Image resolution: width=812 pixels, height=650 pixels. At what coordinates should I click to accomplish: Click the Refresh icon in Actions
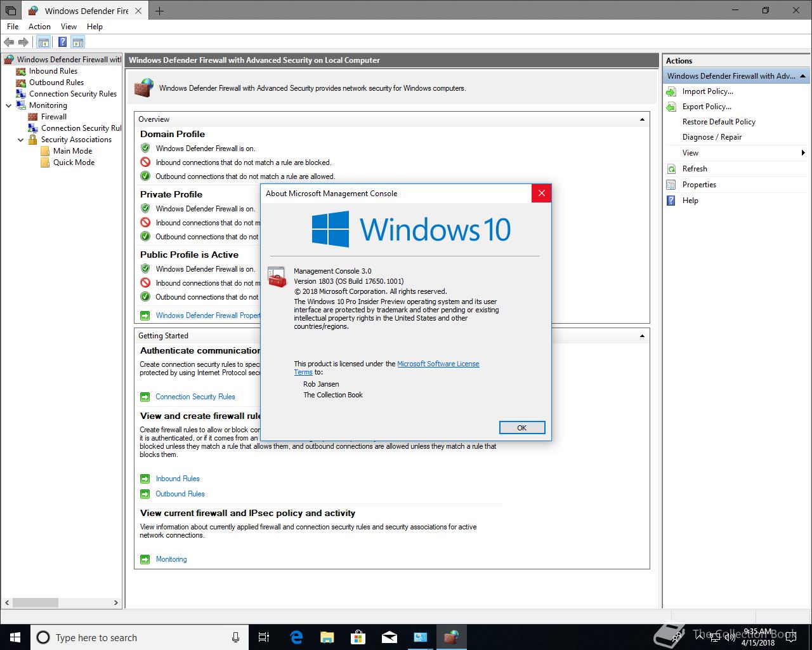tap(671, 169)
